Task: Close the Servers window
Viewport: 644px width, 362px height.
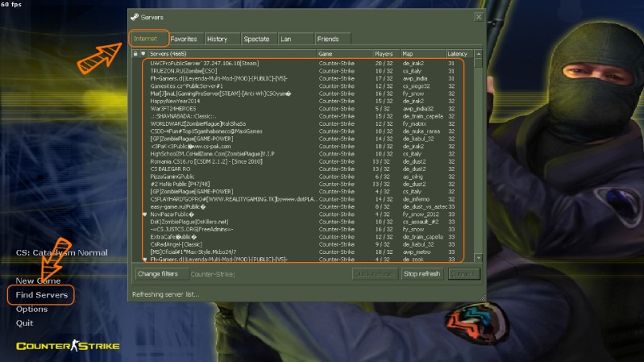Action: pyautogui.click(x=479, y=17)
